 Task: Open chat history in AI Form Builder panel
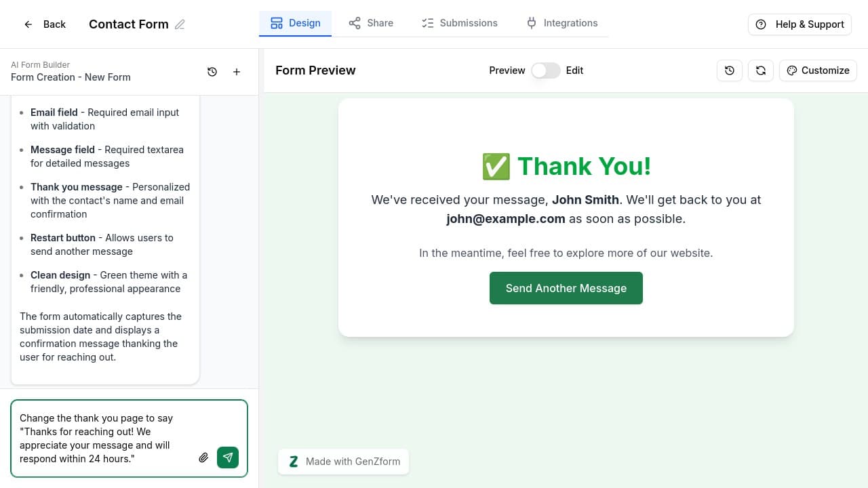tap(212, 71)
